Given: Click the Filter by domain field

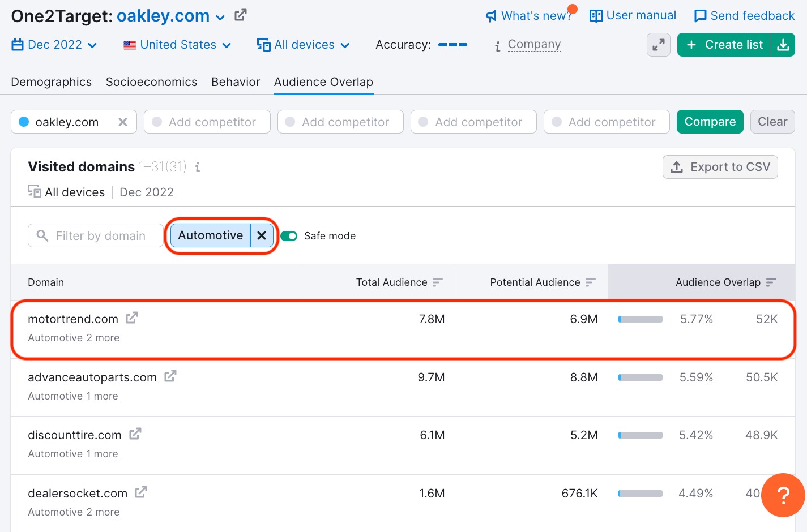Looking at the screenshot, I should click(x=96, y=236).
